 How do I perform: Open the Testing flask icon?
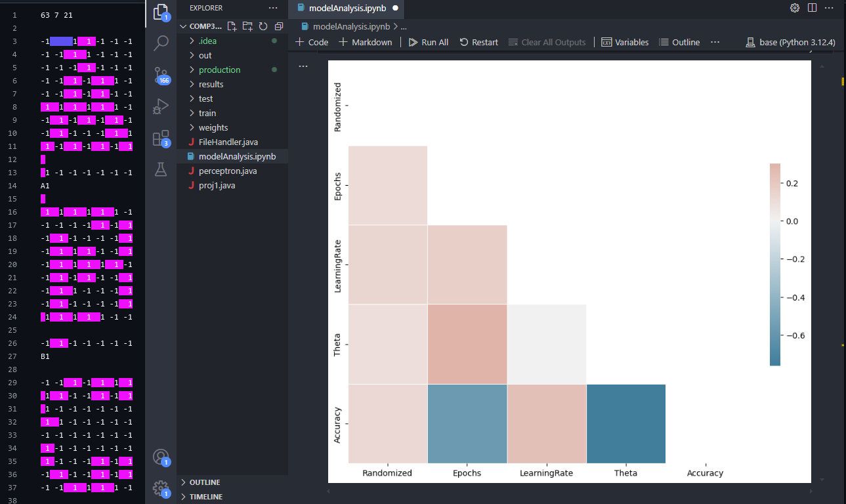pos(161,169)
